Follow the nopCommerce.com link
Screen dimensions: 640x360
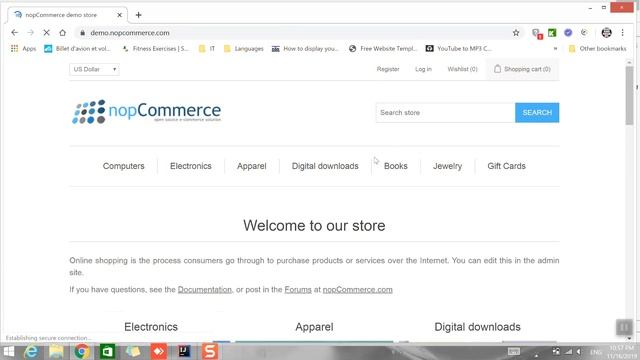(x=358, y=290)
